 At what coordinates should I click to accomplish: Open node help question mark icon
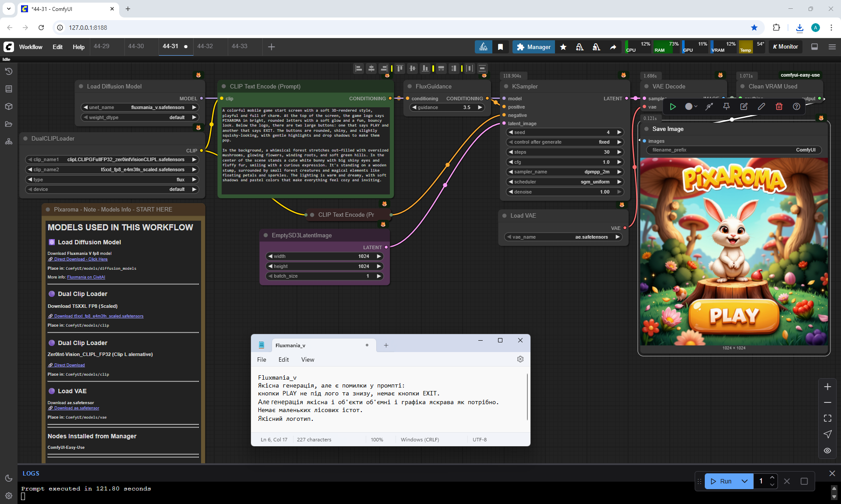(796, 106)
